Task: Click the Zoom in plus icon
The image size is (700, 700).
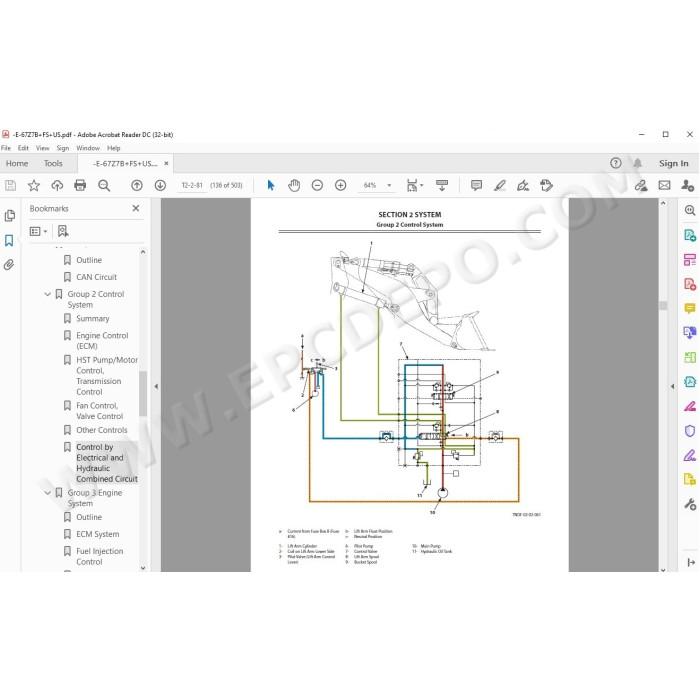Action: [x=341, y=185]
